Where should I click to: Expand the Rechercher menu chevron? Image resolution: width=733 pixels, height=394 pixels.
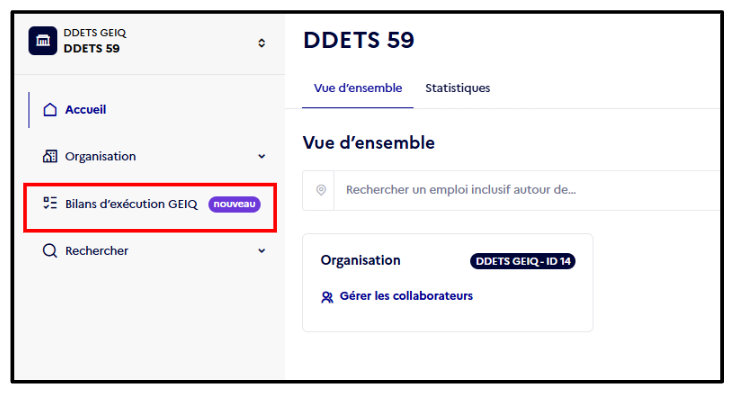click(262, 251)
